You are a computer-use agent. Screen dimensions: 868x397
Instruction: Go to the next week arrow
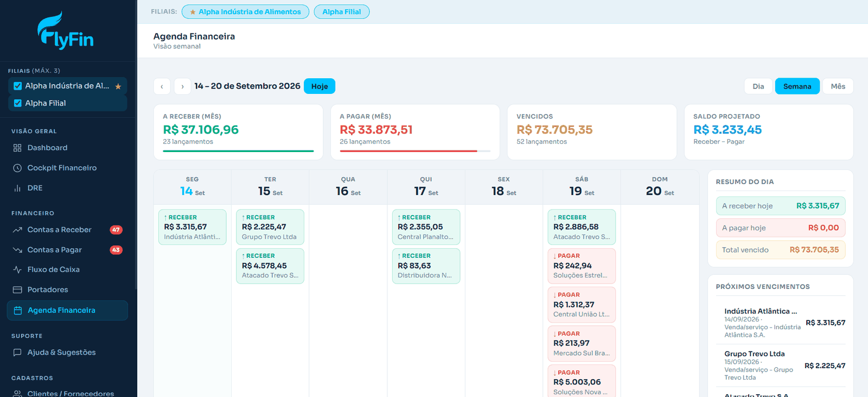[x=182, y=86]
